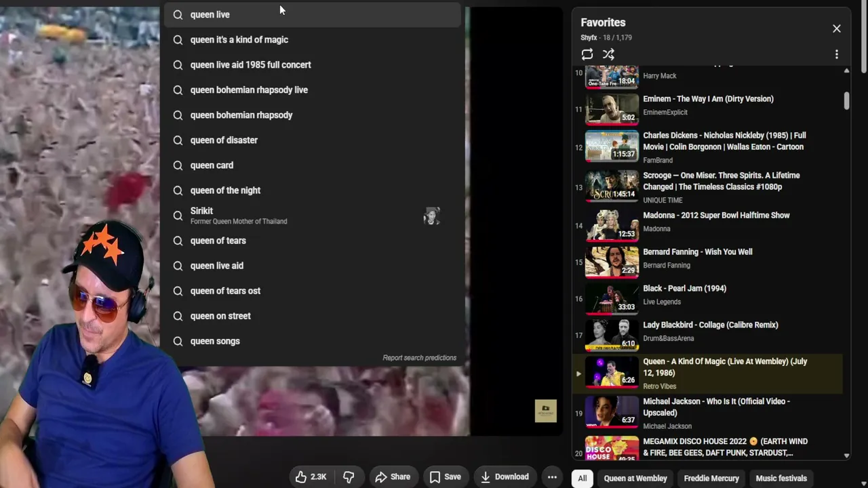Click the Shyfx playlist owner name
The height and width of the screenshot is (488, 868).
click(589, 37)
